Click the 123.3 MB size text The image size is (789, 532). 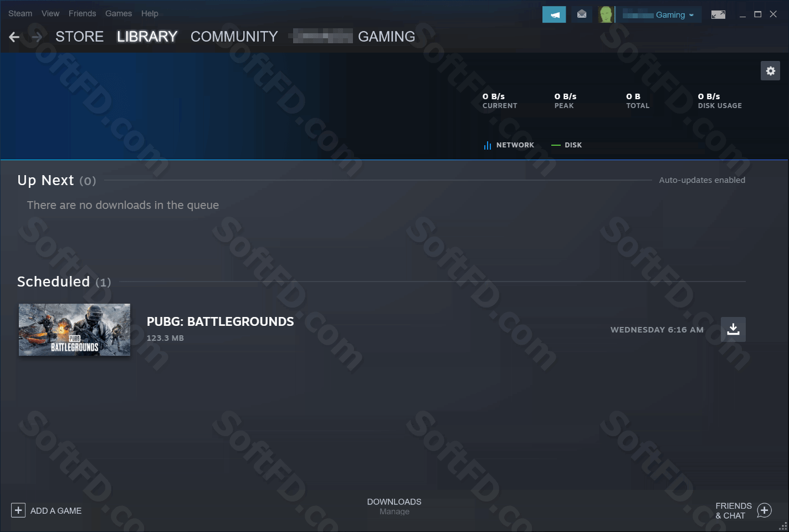tap(165, 338)
